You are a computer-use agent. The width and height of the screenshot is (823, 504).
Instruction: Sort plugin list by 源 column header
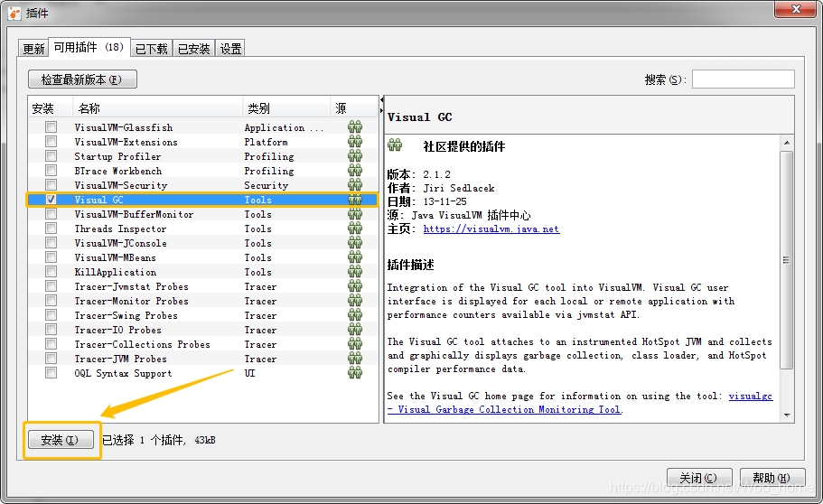click(x=354, y=108)
